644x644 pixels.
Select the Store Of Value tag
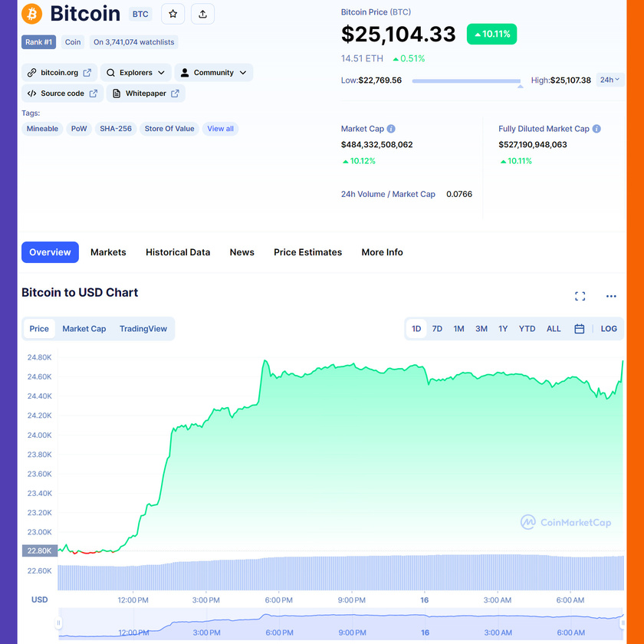tap(169, 129)
